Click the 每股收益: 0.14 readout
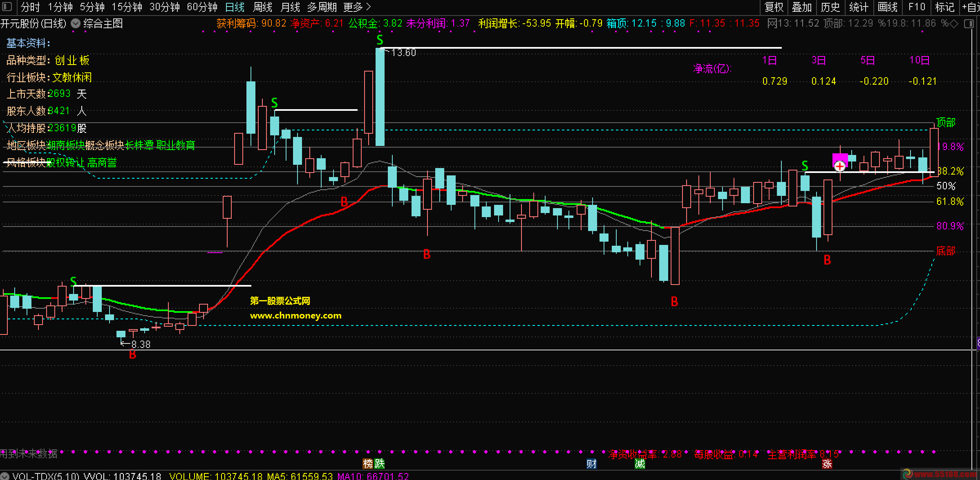Image resolution: width=980 pixels, height=480 pixels. click(726, 454)
